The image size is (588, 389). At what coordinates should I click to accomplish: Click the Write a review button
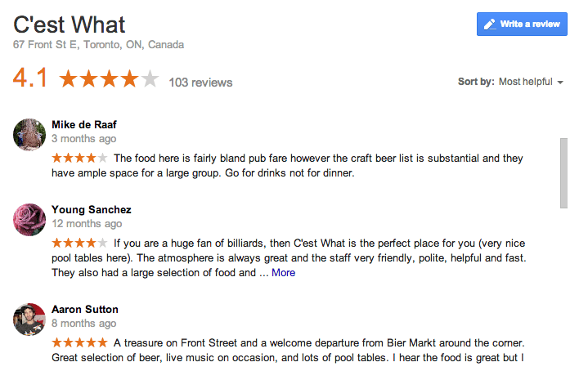pyautogui.click(x=522, y=24)
